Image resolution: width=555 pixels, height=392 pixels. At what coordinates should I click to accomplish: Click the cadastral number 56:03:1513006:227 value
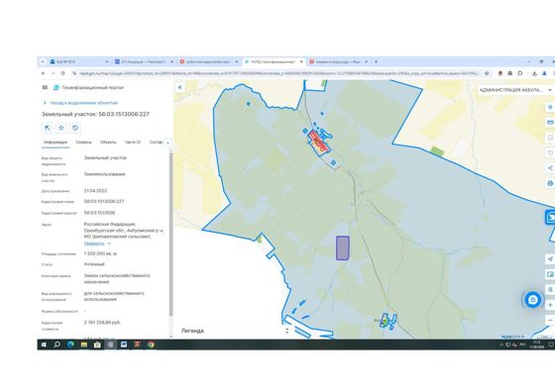[104, 202]
